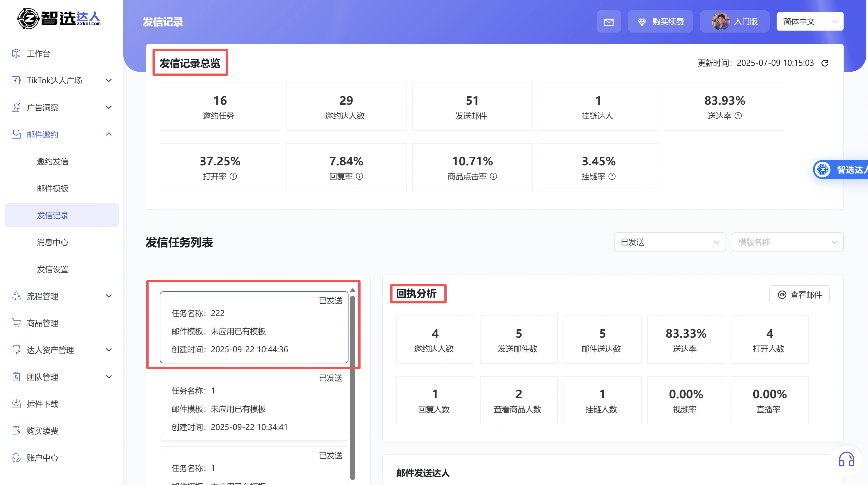Click the 查看邮件 button
Viewport: 868px width, 485px height.
coord(799,295)
